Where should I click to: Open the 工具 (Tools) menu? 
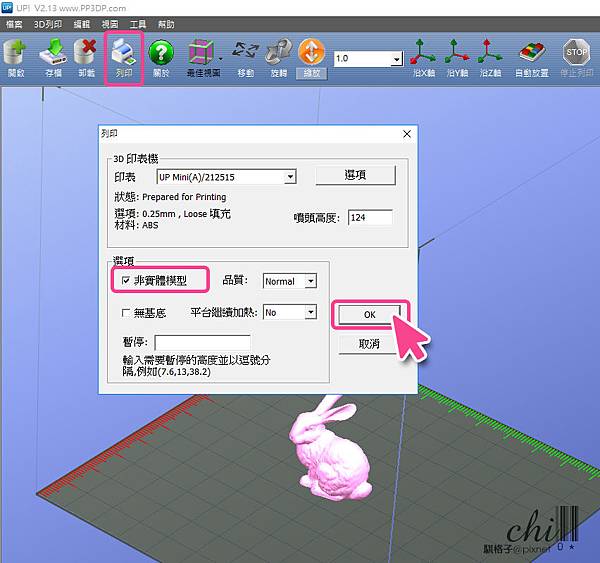(x=138, y=24)
